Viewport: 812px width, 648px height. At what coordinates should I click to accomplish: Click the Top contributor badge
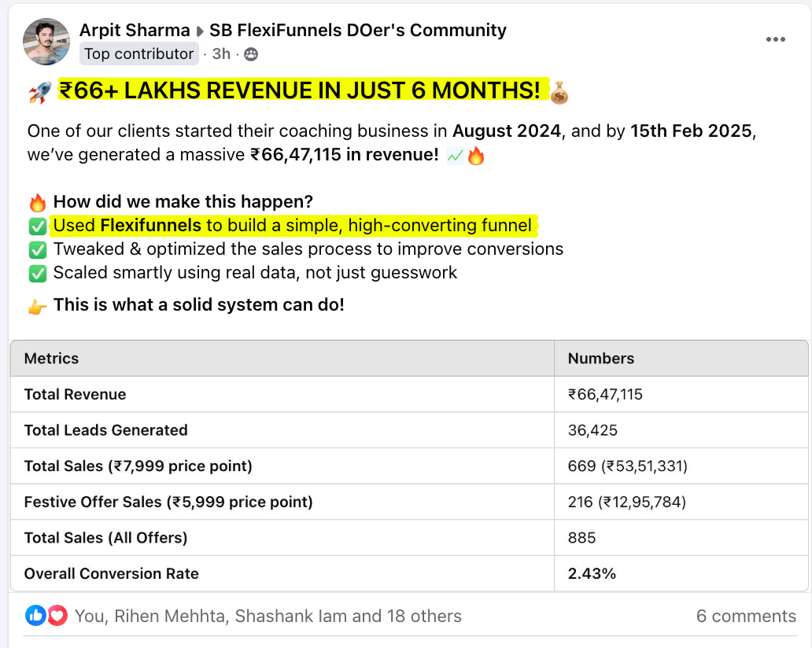(x=138, y=53)
